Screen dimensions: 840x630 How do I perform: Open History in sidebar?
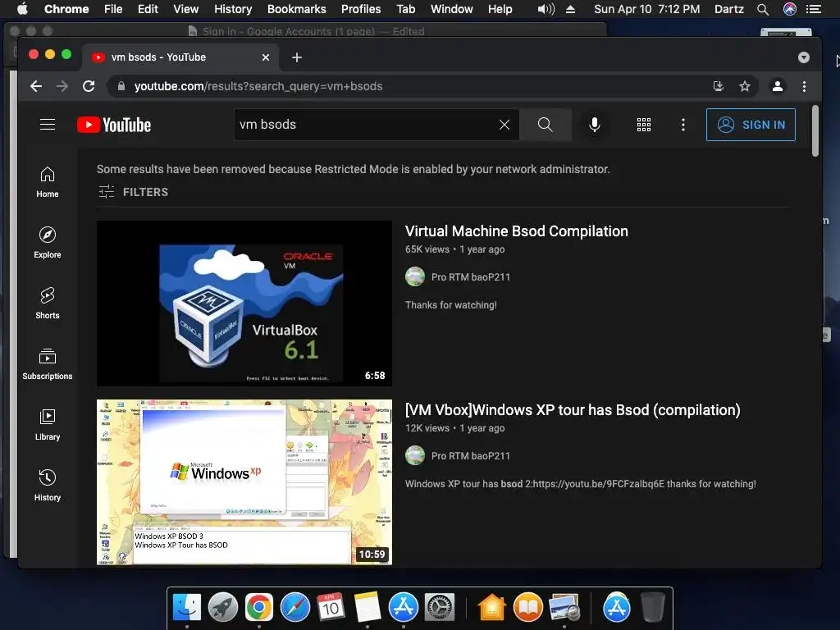48,486
